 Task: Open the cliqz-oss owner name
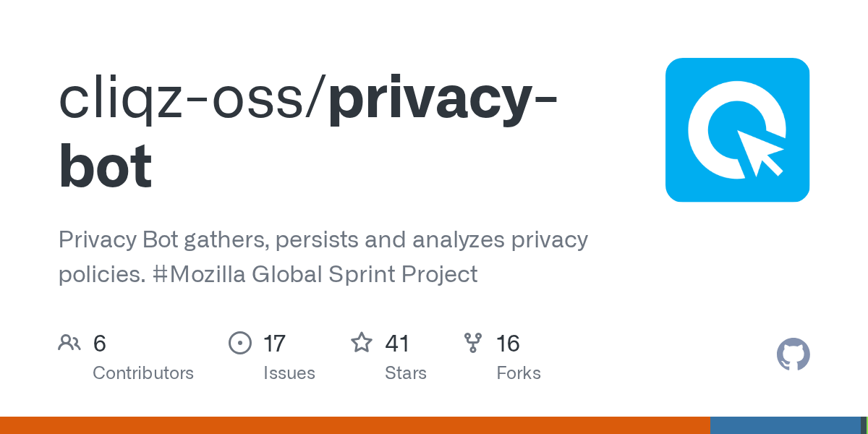[188, 101]
